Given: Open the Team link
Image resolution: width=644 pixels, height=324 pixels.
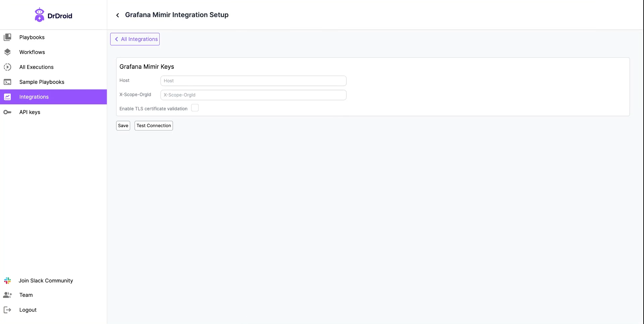Looking at the screenshot, I should point(26,295).
